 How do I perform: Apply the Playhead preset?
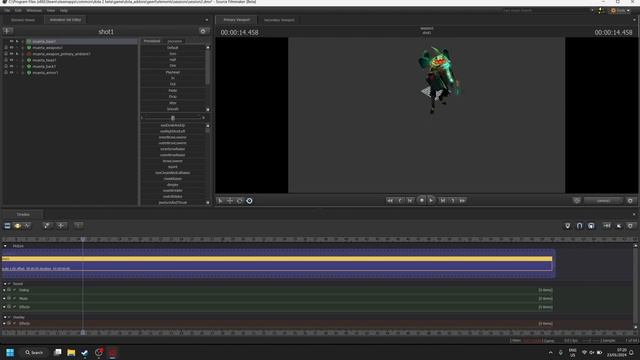point(173,72)
